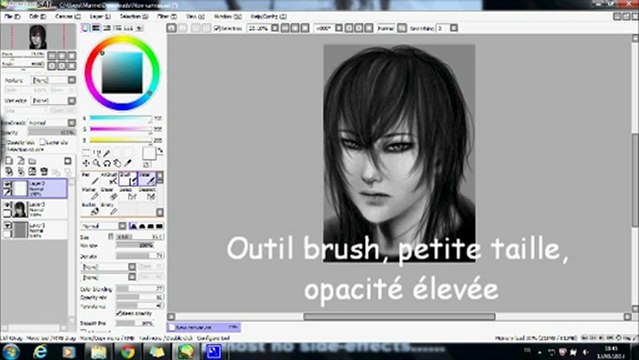The width and height of the screenshot is (639, 360).
Task: Select the Brush tool in the tool tray
Action: coord(128,178)
